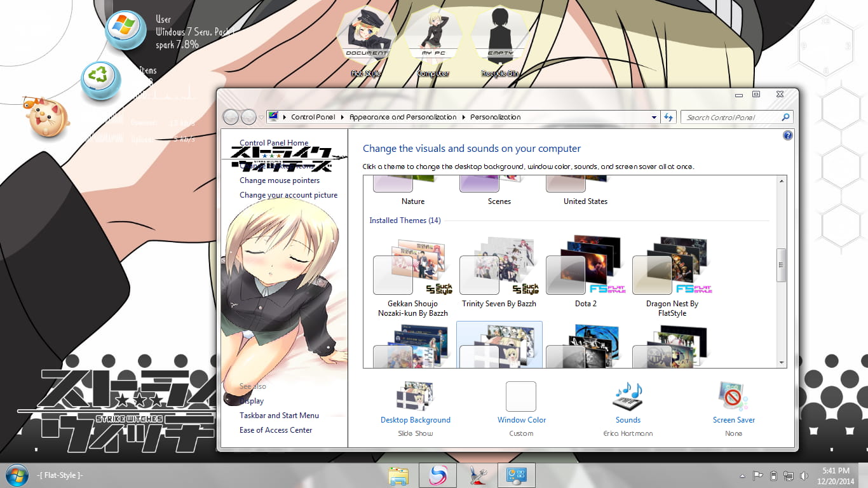Image resolution: width=868 pixels, height=488 pixels.
Task: Click the refresh button in address bar
Action: coord(668,117)
